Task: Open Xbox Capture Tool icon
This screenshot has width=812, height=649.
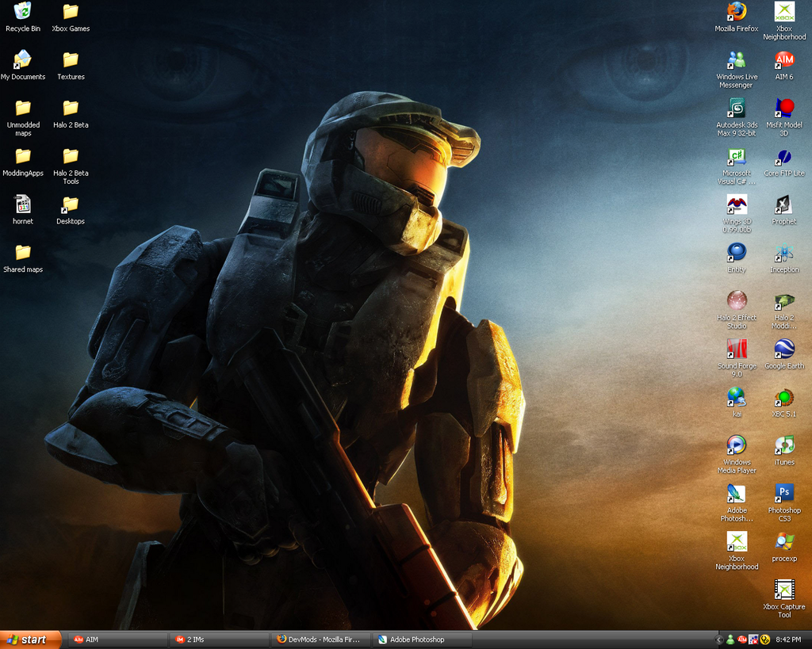Action: tap(784, 599)
